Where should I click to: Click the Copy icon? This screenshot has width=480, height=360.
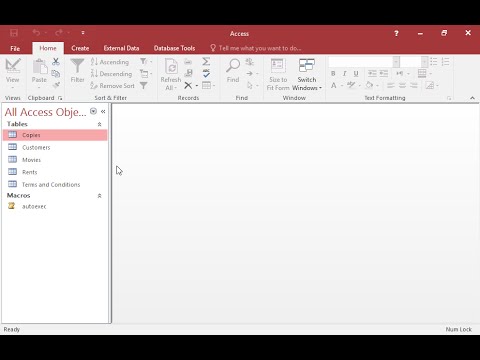point(56,73)
